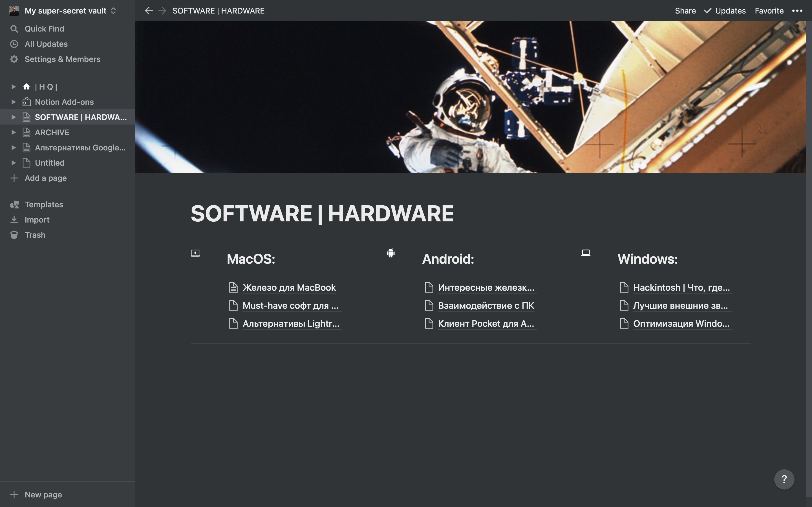Click the back navigation arrow

(x=149, y=11)
